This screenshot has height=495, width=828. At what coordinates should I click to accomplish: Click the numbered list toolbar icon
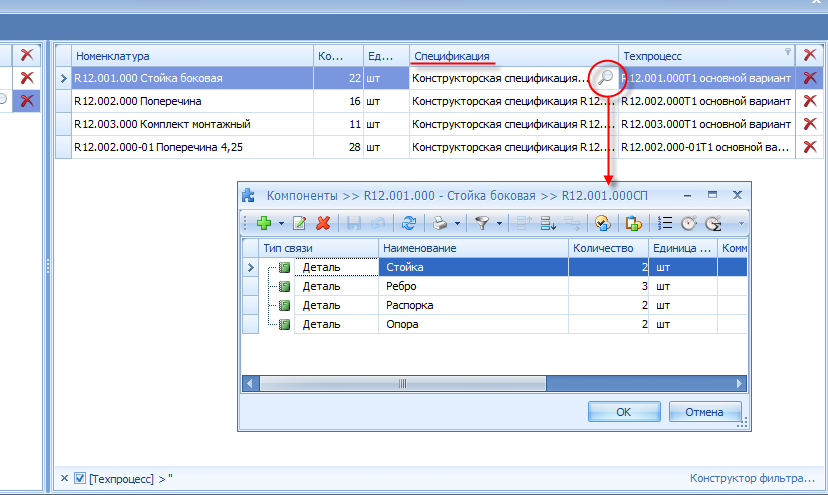tap(664, 223)
